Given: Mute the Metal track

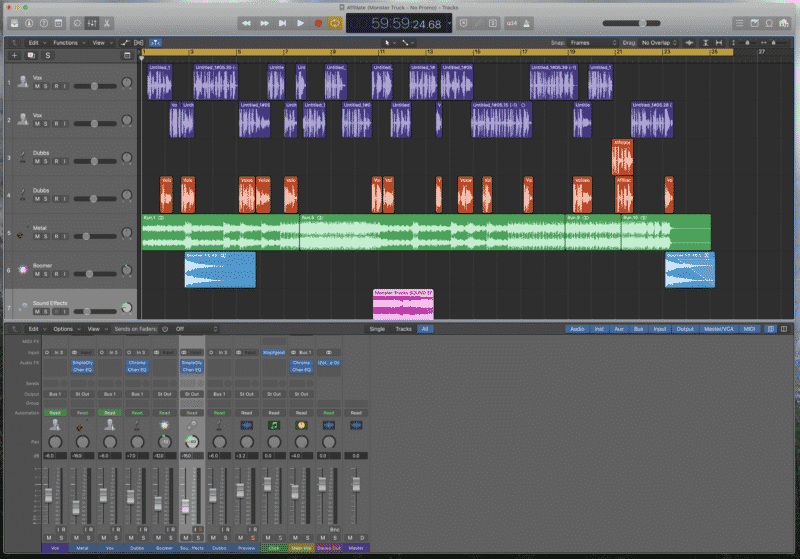Looking at the screenshot, I should click(x=37, y=236).
